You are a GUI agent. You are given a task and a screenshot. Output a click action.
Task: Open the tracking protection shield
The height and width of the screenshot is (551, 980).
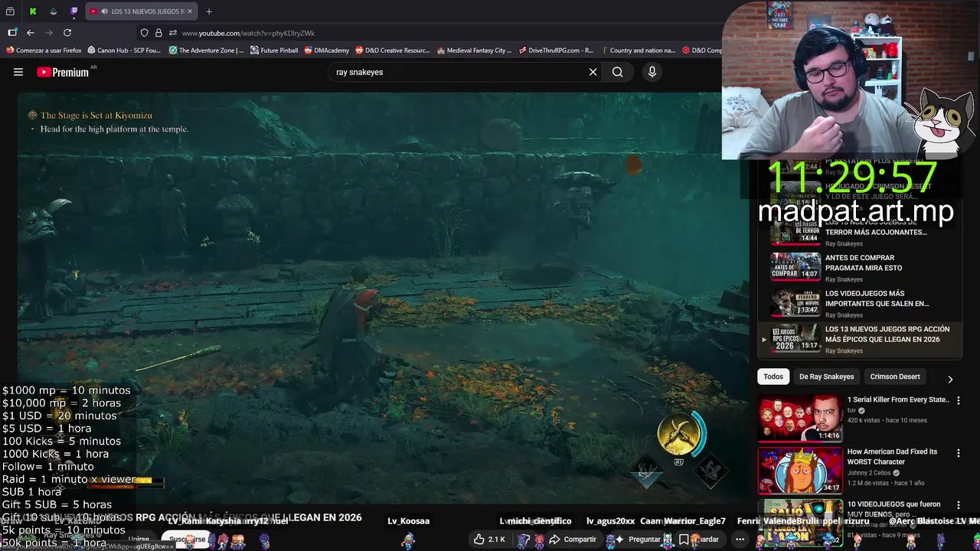pos(144,33)
